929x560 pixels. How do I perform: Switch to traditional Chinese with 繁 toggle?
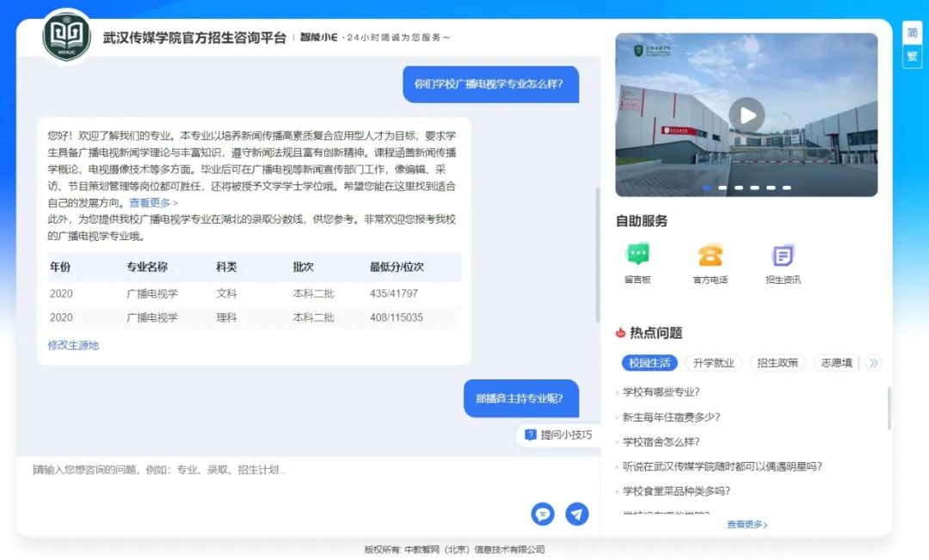click(x=912, y=57)
